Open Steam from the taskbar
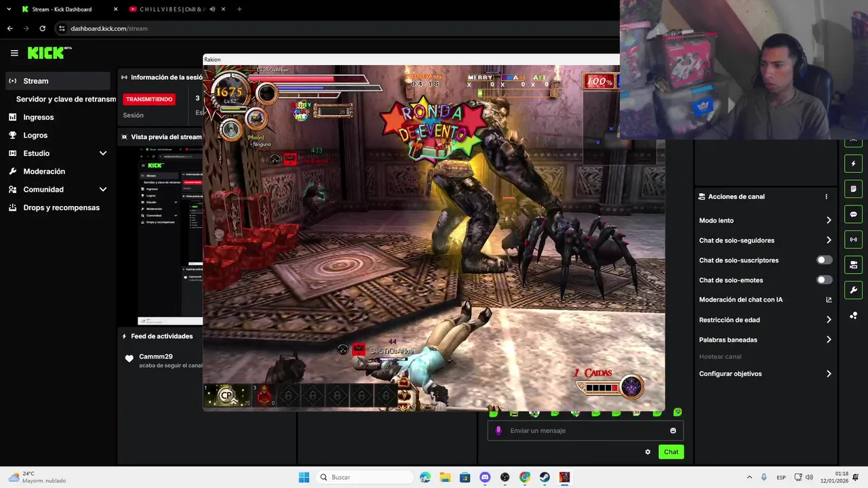The image size is (868, 488). point(545,477)
